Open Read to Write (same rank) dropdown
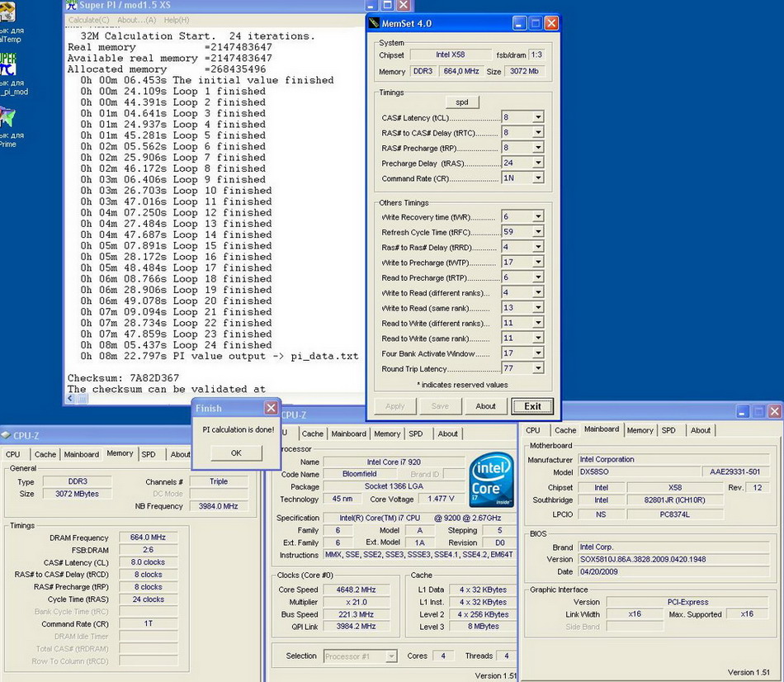784x682 pixels. tap(538, 339)
